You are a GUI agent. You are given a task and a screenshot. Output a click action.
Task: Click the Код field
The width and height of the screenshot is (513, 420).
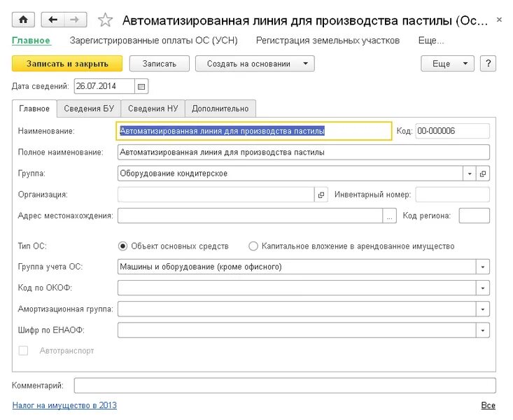(x=453, y=131)
